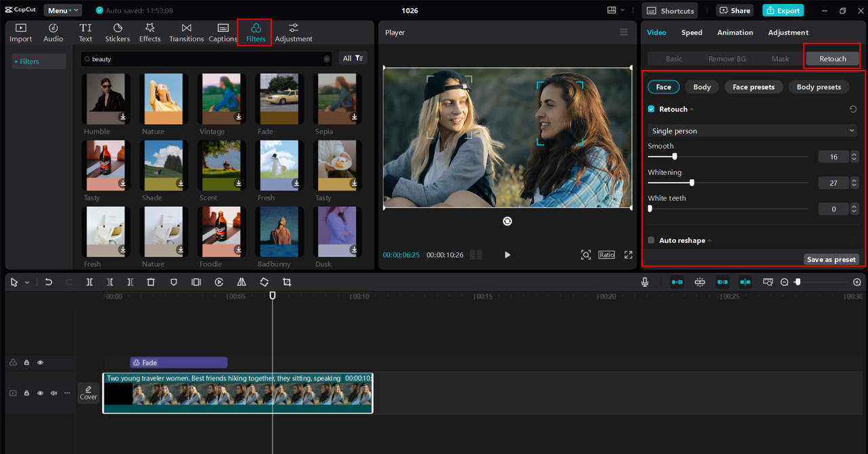This screenshot has height=454, width=868.
Task: Toggle main track magnet
Action: pos(677,282)
